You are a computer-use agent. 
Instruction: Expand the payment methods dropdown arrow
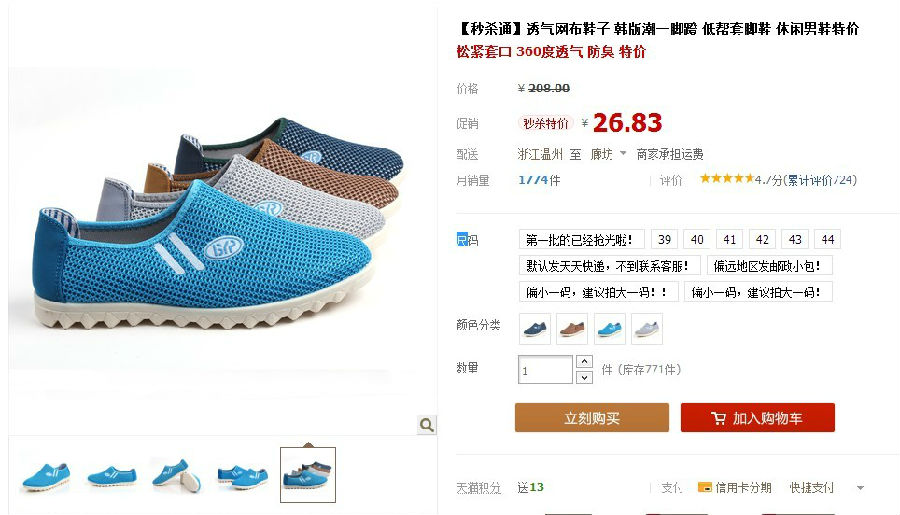point(860,488)
